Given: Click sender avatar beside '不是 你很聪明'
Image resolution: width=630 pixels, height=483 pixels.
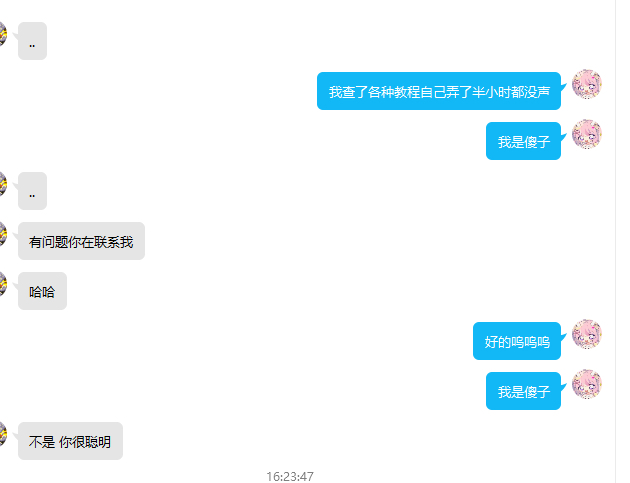Looking at the screenshot, I should (x=2, y=434).
